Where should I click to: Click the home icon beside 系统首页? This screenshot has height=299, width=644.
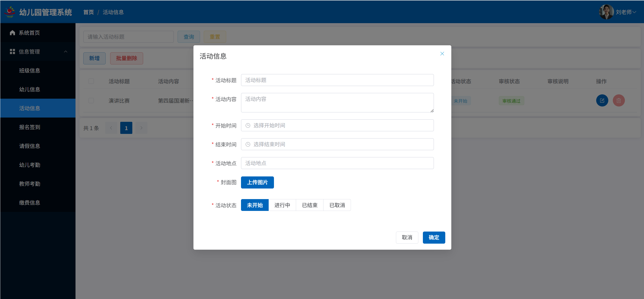12,33
